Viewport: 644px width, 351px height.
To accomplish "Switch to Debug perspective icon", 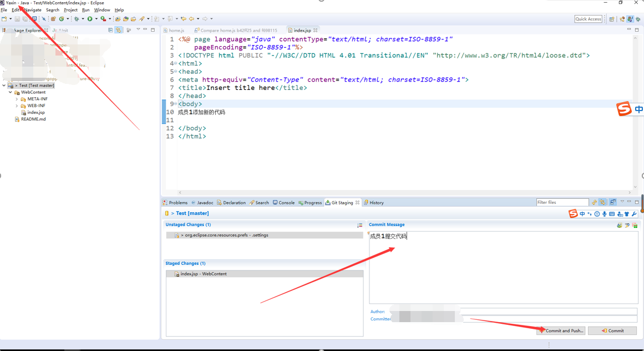I will (x=638, y=19).
